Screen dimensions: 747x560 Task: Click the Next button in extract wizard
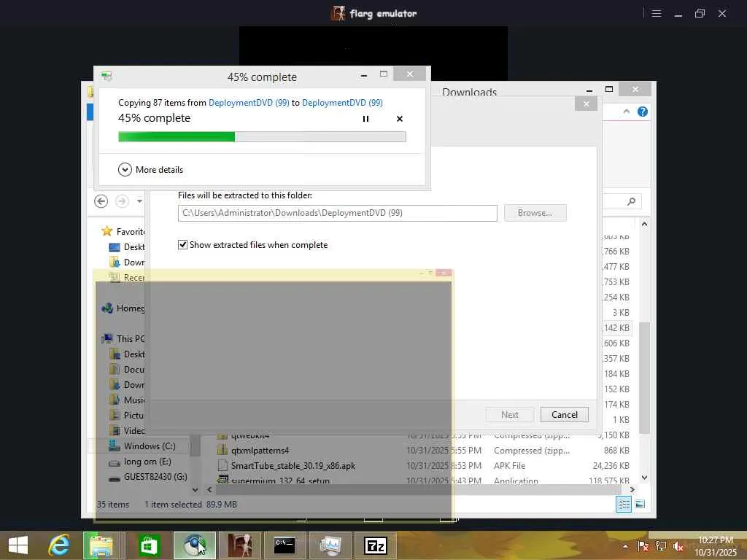[510, 415]
